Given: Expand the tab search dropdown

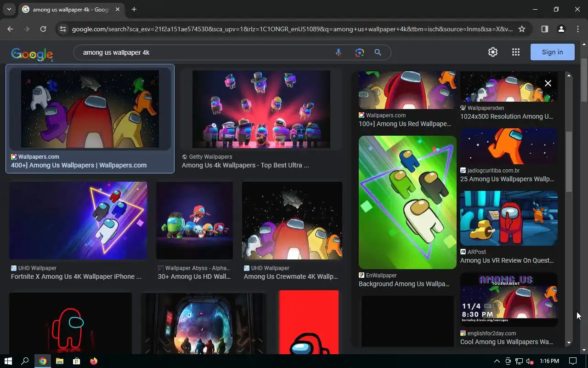Looking at the screenshot, I should tap(9, 9).
